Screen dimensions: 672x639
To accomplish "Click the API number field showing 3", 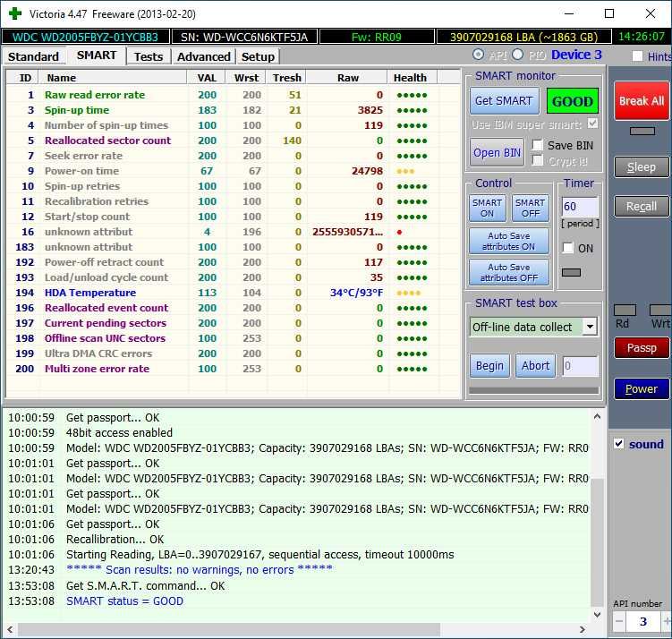I will coord(642,621).
